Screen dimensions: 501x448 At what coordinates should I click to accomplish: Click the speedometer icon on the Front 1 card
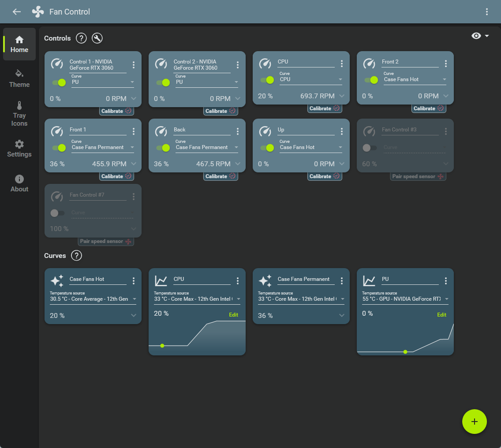click(57, 131)
